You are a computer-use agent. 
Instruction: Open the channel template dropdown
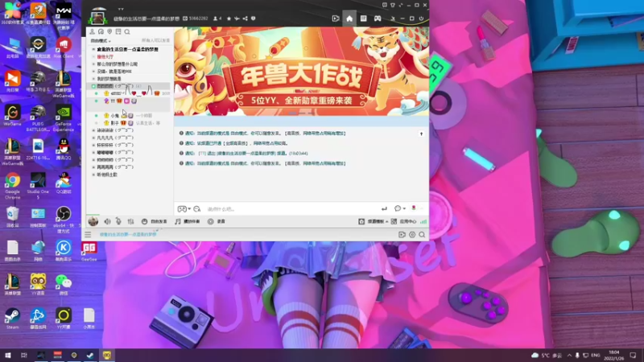pos(373,221)
